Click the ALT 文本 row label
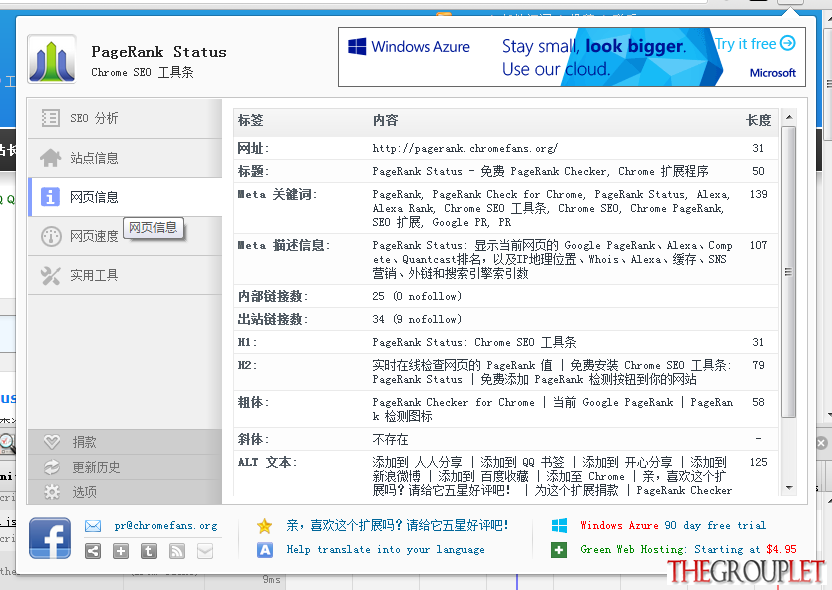Screen dimensions: 832x590 click(267, 462)
